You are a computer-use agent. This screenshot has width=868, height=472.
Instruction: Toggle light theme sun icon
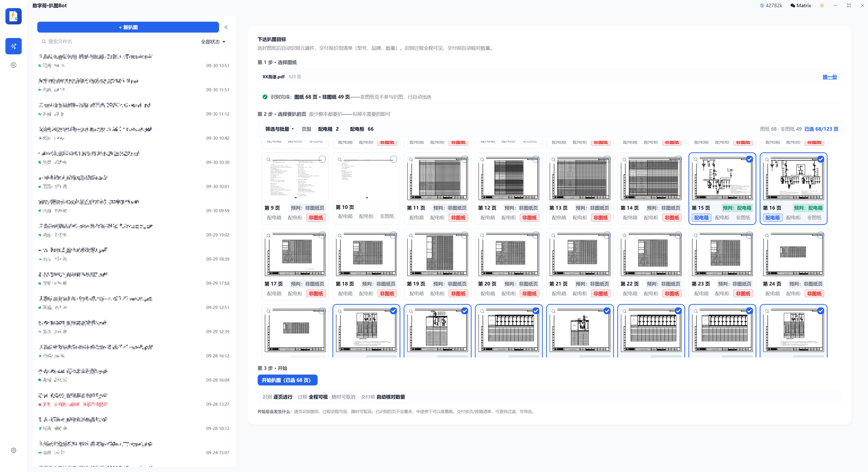click(822, 5)
